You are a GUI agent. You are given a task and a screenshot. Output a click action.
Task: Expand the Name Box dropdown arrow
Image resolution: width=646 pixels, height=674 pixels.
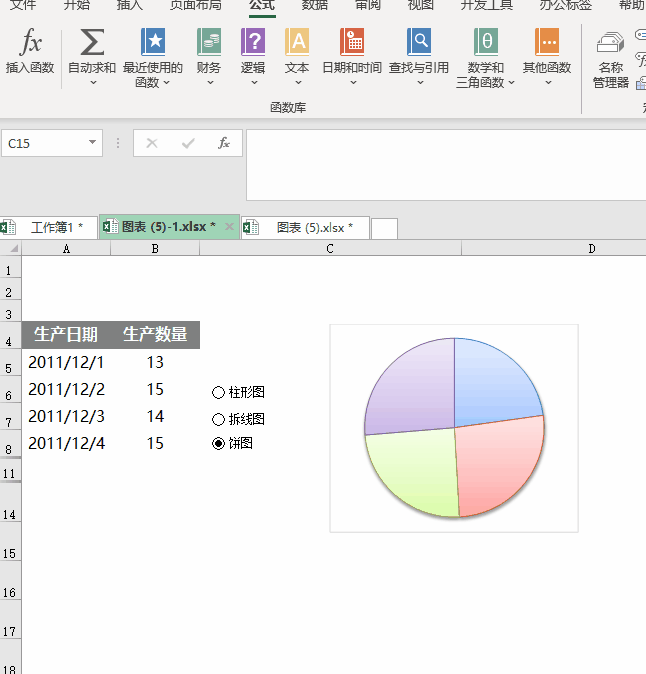94,143
